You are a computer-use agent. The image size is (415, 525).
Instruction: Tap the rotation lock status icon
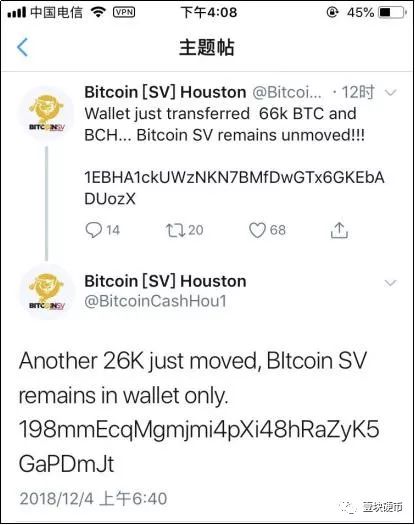click(x=332, y=13)
